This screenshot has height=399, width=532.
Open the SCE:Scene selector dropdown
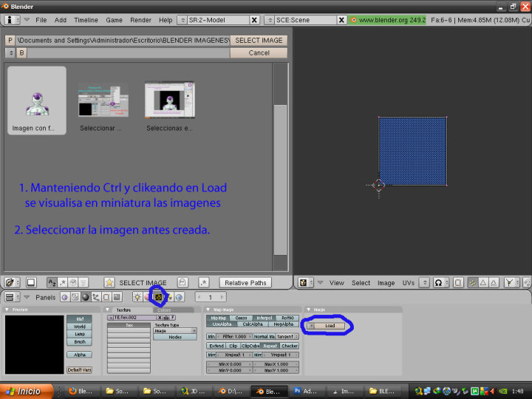[270, 20]
